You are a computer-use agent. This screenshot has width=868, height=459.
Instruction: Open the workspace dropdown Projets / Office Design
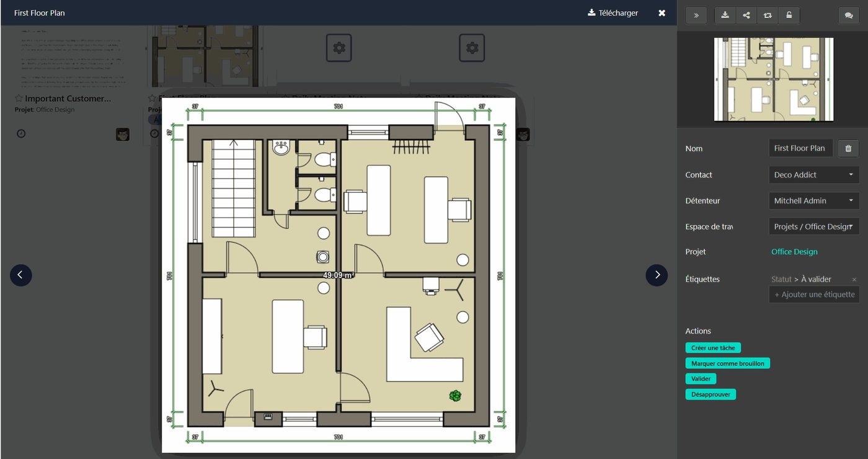[x=814, y=226]
